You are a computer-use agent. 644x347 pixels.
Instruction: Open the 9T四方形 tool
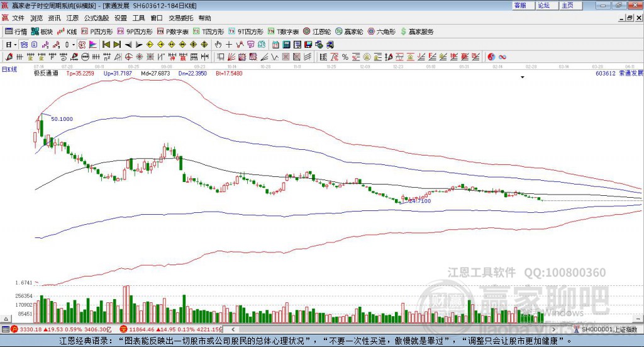point(246,31)
